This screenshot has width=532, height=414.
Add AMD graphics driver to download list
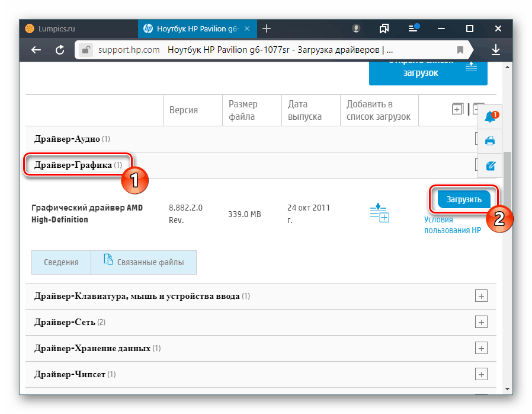point(379,212)
